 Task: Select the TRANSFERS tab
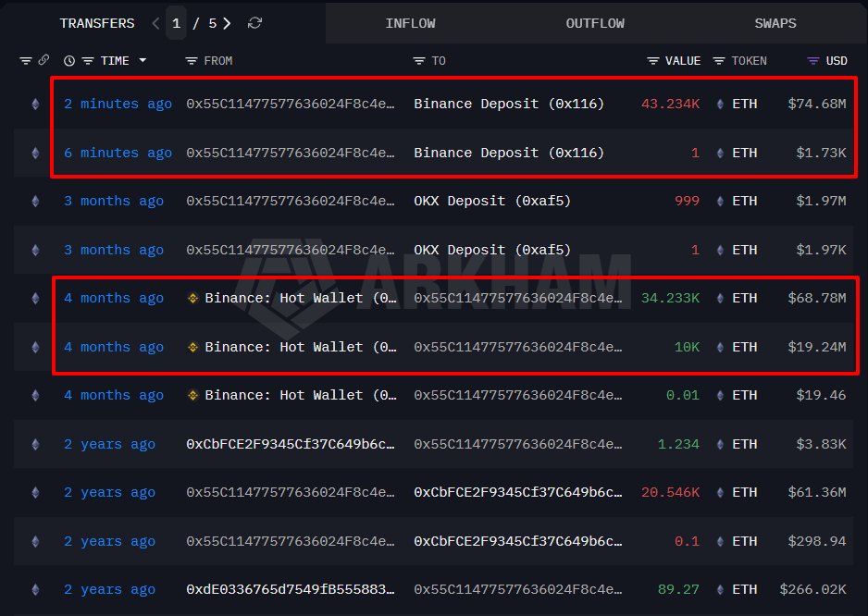click(97, 23)
